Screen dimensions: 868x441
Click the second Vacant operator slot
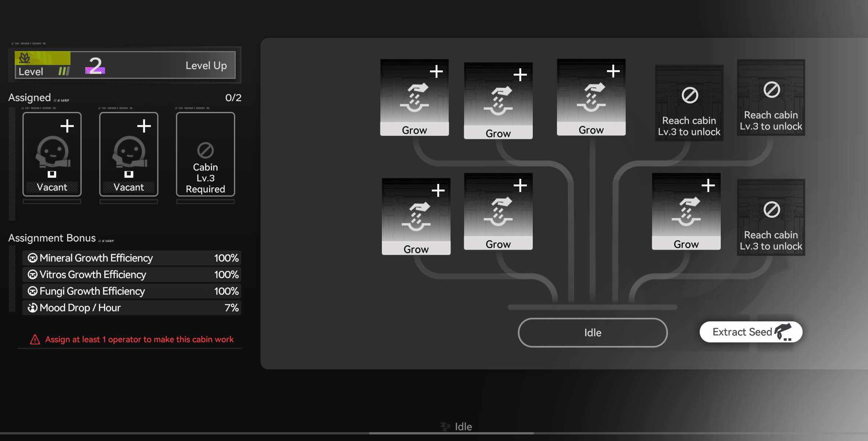pyautogui.click(x=129, y=154)
